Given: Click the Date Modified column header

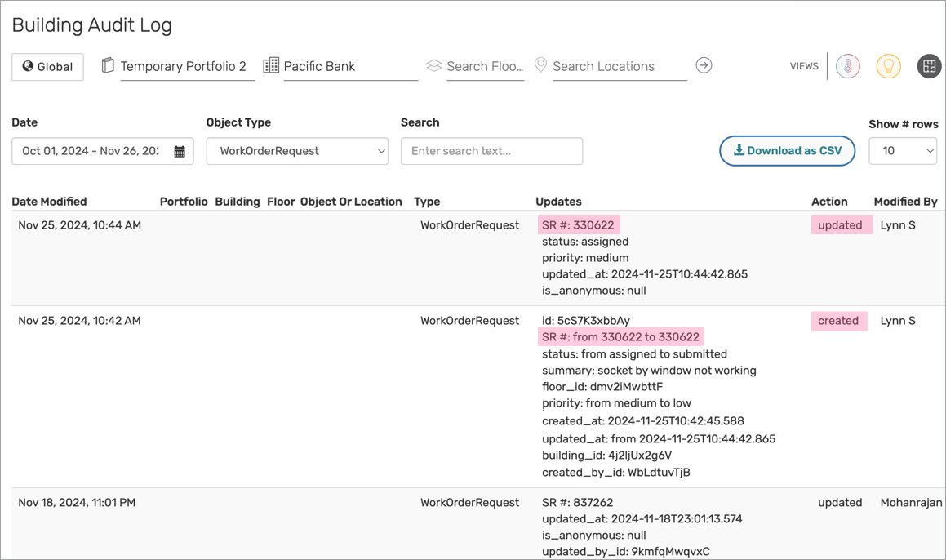Looking at the screenshot, I should 50,202.
